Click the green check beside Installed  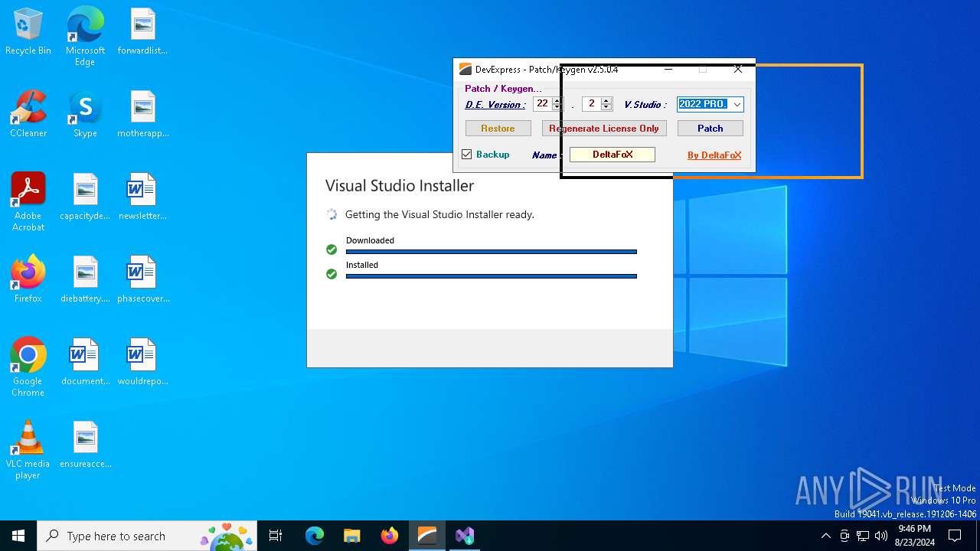pos(332,274)
